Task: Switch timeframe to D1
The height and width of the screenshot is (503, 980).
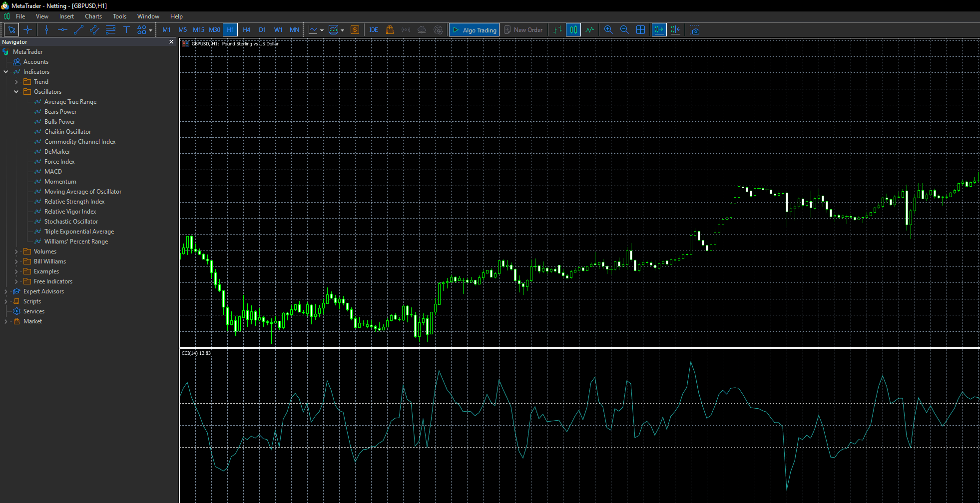Action: click(262, 29)
